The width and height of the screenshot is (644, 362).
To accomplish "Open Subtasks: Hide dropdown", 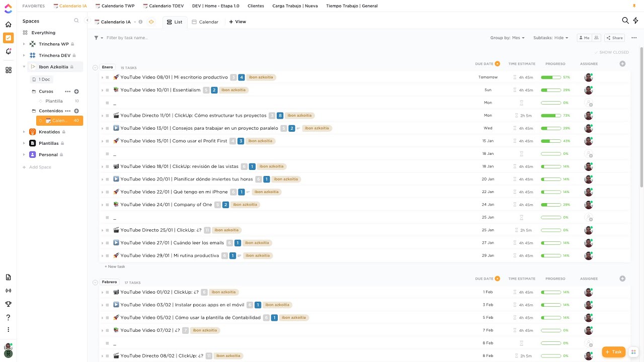I will click(550, 38).
